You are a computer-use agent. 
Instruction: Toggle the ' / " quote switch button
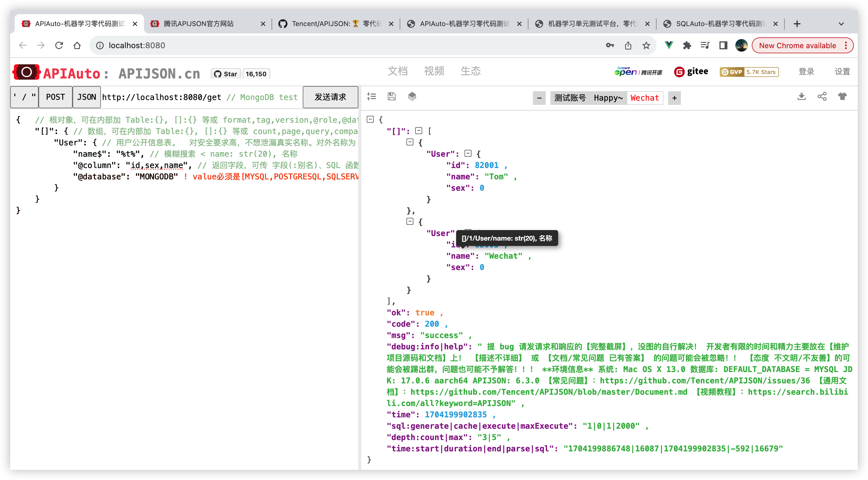[x=24, y=97]
